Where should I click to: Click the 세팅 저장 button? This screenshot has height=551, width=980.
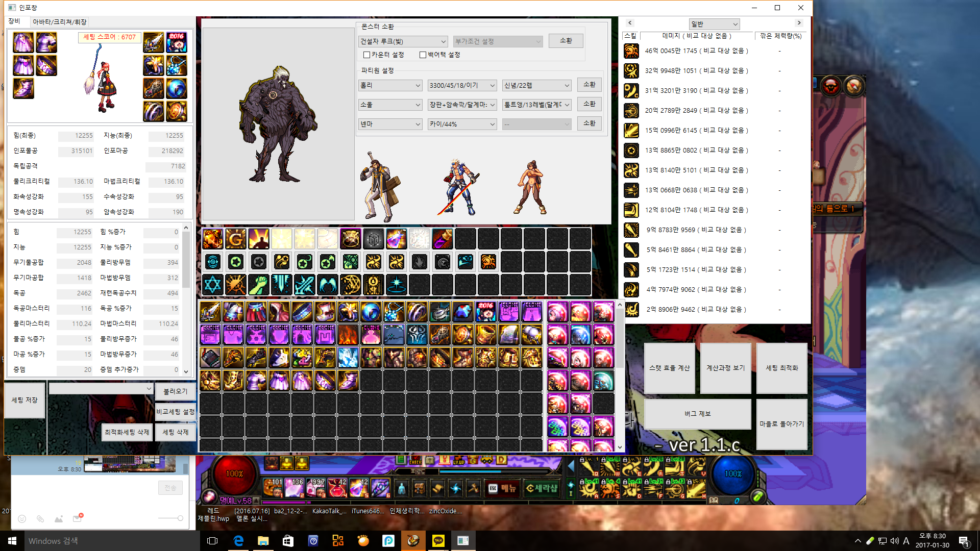tap(24, 400)
